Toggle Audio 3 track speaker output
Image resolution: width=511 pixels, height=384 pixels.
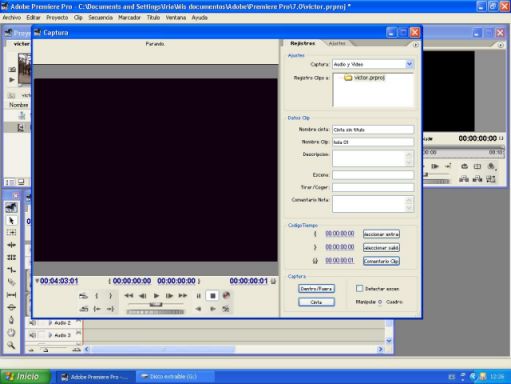click(32, 335)
